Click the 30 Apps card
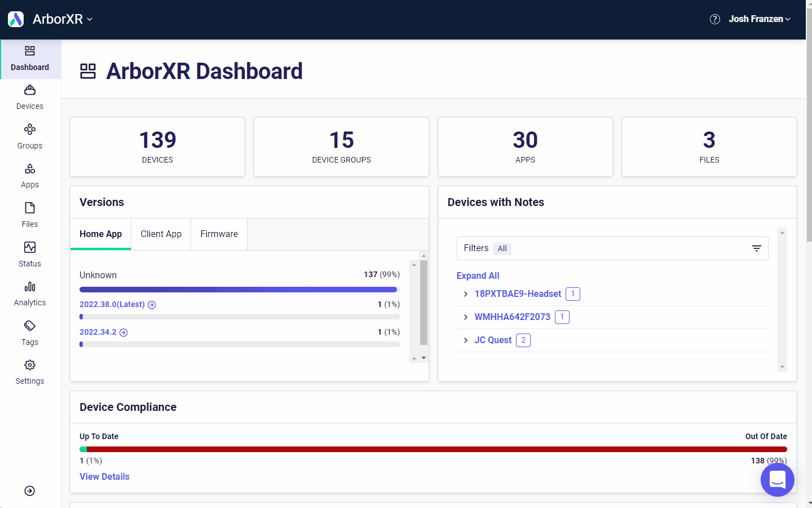Image resolution: width=812 pixels, height=508 pixels. coord(526,147)
